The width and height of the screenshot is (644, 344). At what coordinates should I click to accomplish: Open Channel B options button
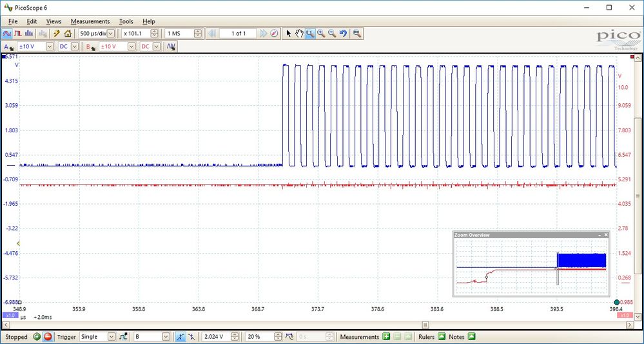tap(91, 47)
